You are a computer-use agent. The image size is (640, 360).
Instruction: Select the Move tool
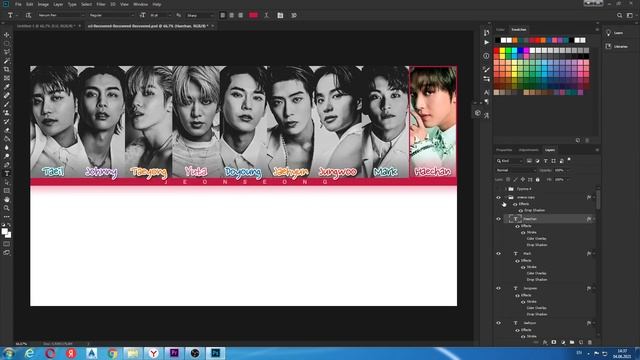click(7, 35)
